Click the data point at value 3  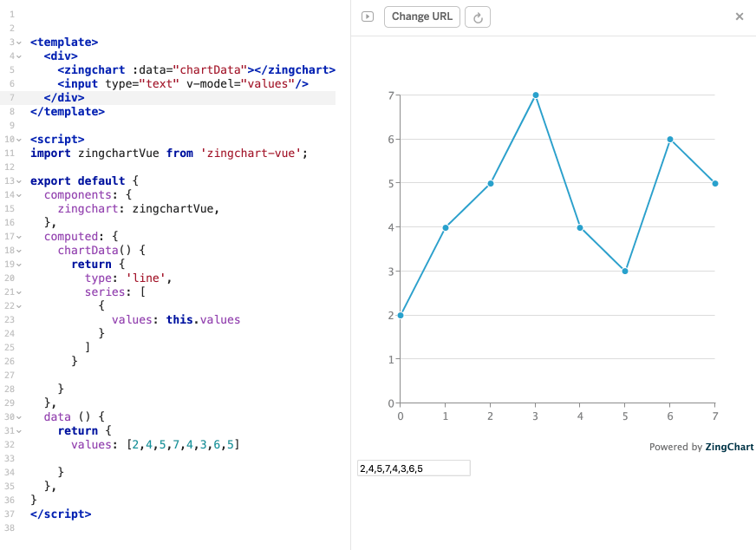tap(625, 271)
